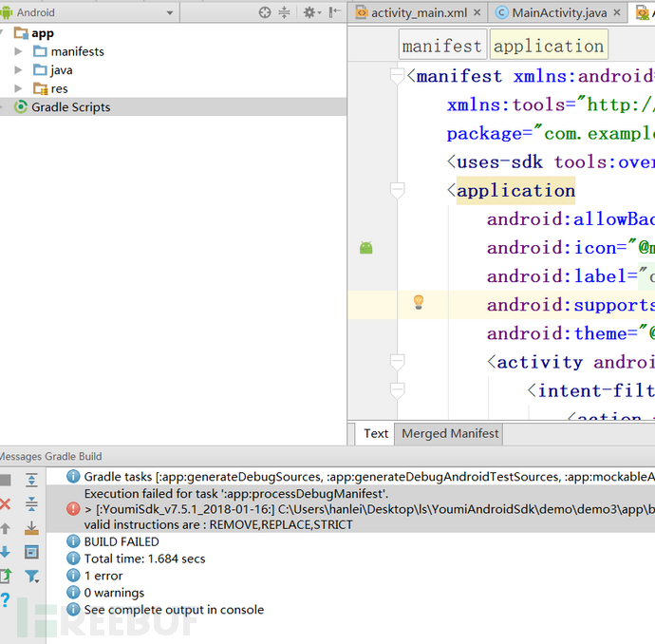Select the manifests folder row
655x644 pixels.
point(173,51)
